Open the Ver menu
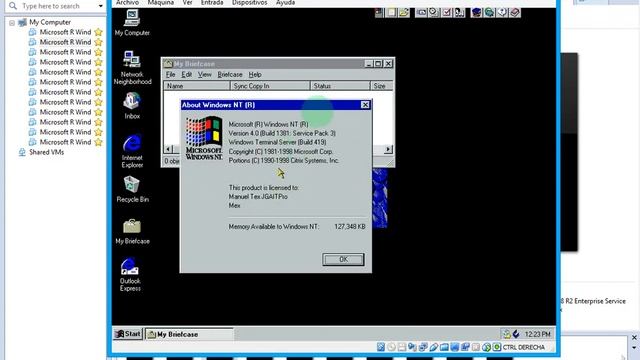The width and height of the screenshot is (640, 360). coord(187,3)
